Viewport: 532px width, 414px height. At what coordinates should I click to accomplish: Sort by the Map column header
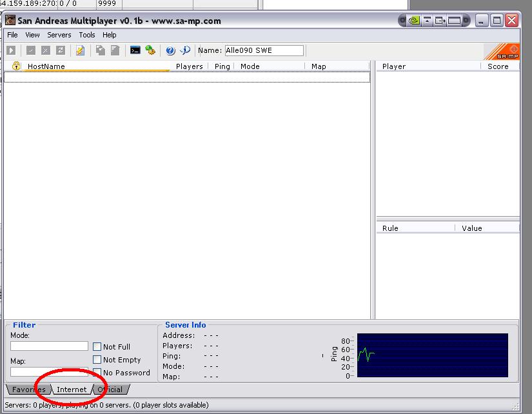338,66
